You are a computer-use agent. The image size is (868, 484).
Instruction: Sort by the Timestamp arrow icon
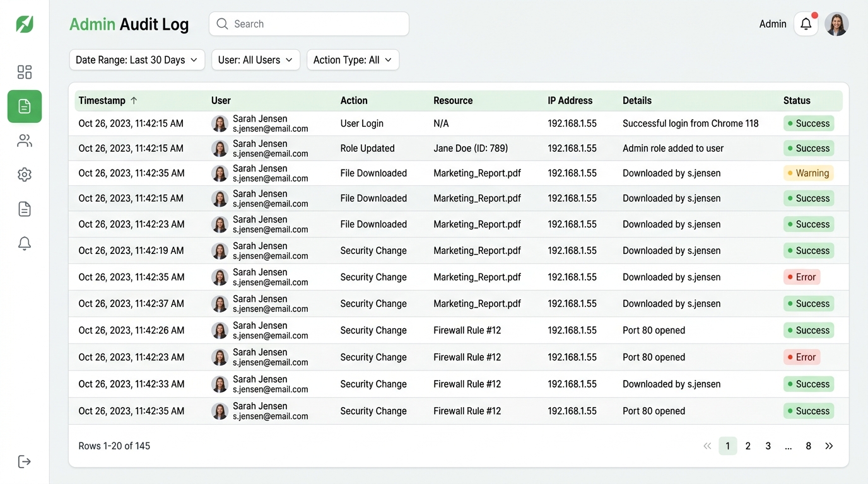134,100
